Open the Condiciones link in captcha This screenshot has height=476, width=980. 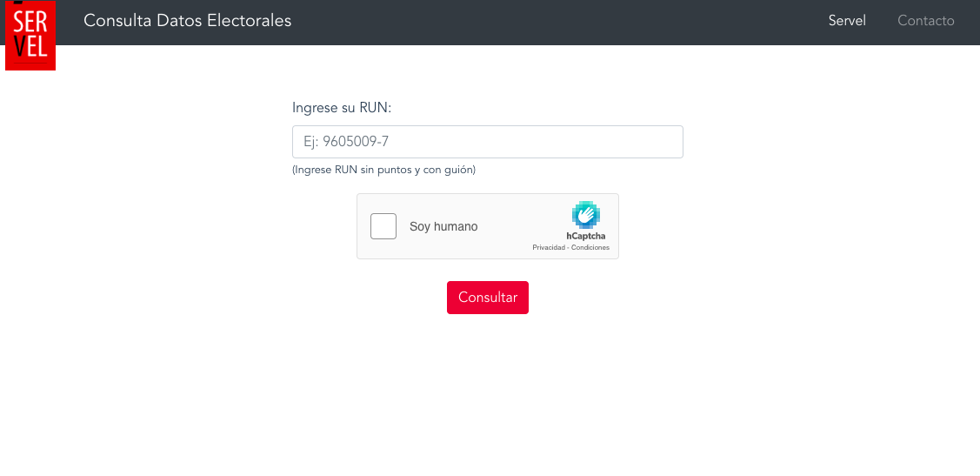point(592,248)
